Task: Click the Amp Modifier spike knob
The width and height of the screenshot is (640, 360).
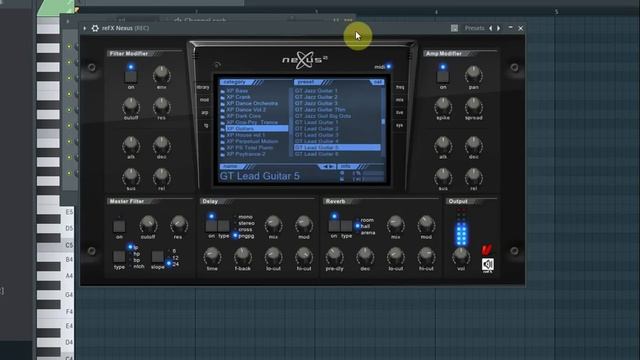Action: coord(443,107)
